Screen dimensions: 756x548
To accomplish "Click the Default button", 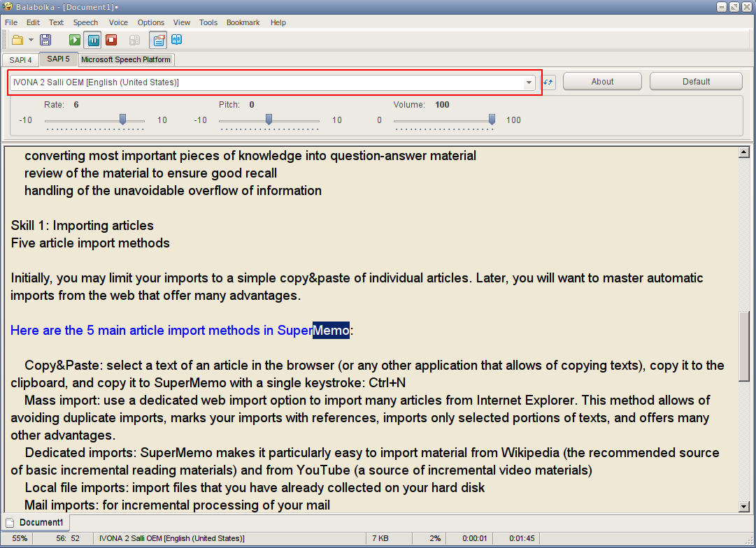I will tap(696, 82).
